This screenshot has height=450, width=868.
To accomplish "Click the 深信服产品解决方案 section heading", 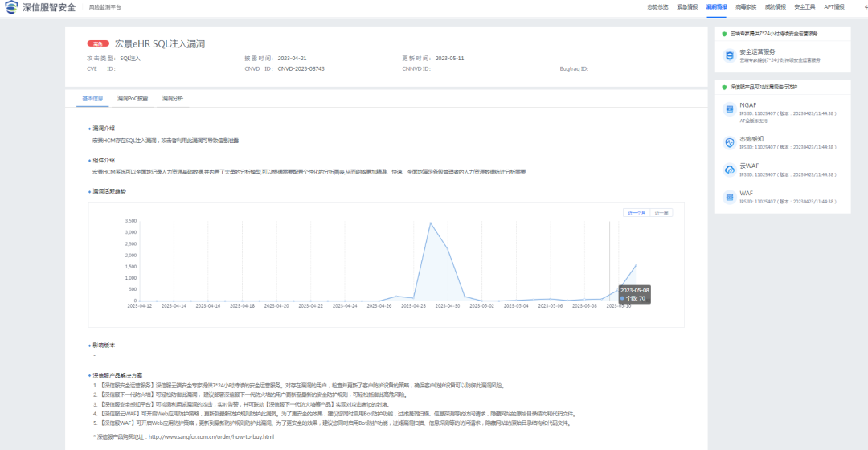I will pyautogui.click(x=117, y=376).
